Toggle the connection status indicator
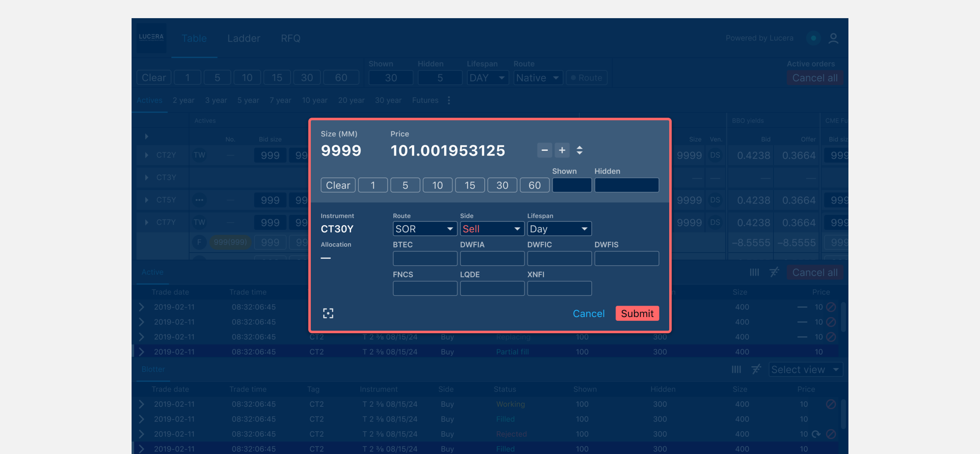980x454 pixels. tap(813, 39)
